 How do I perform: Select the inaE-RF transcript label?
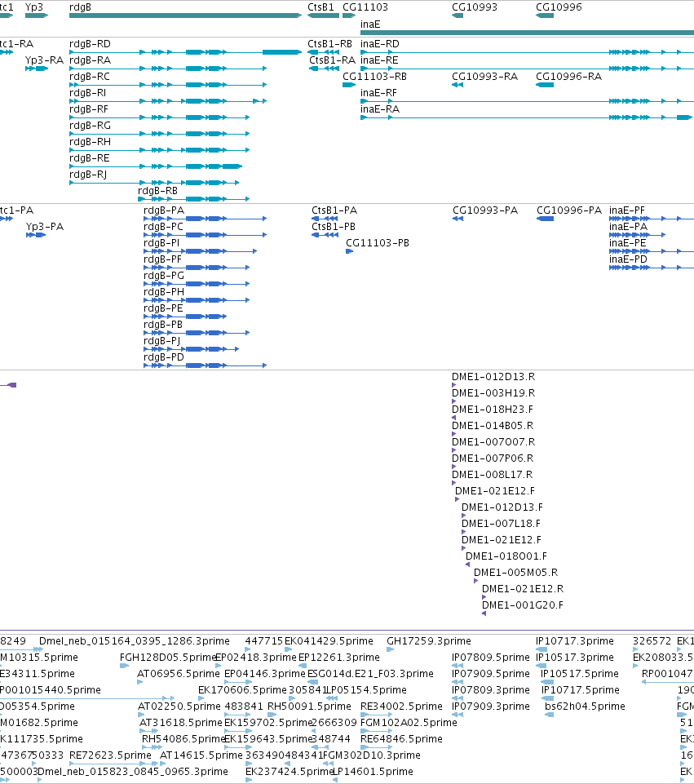(x=378, y=93)
